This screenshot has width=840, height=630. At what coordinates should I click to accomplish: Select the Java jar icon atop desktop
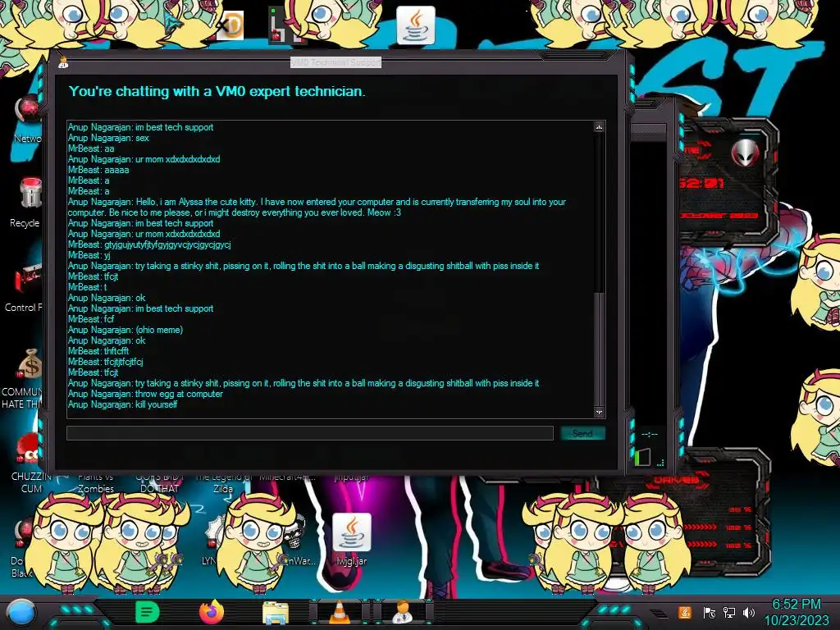415,25
